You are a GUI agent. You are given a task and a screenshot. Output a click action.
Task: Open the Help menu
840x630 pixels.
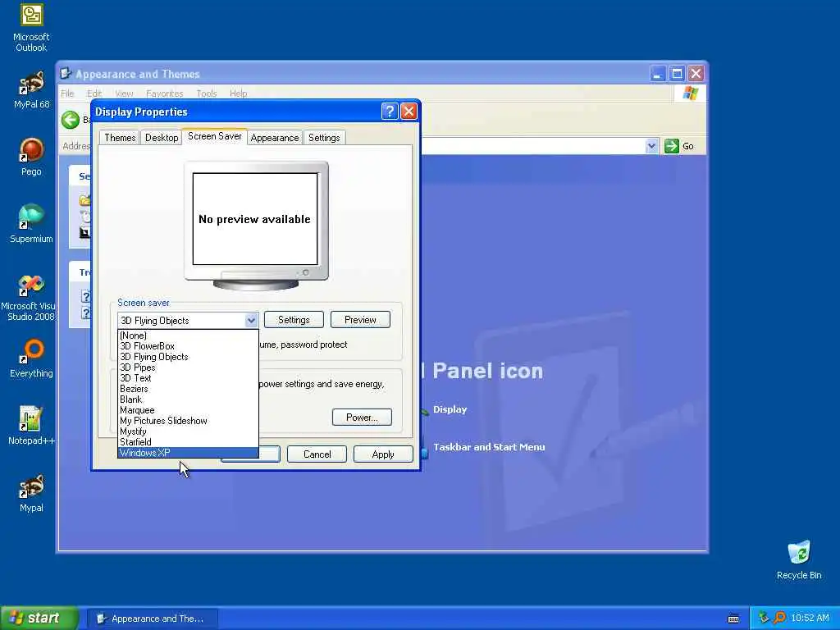tap(239, 94)
